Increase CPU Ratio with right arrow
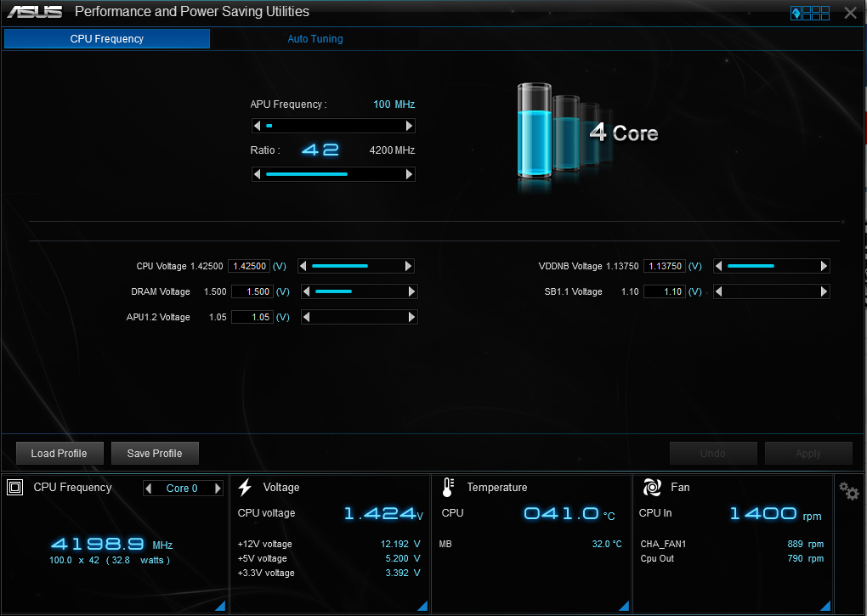The height and width of the screenshot is (616, 867). pos(409,174)
